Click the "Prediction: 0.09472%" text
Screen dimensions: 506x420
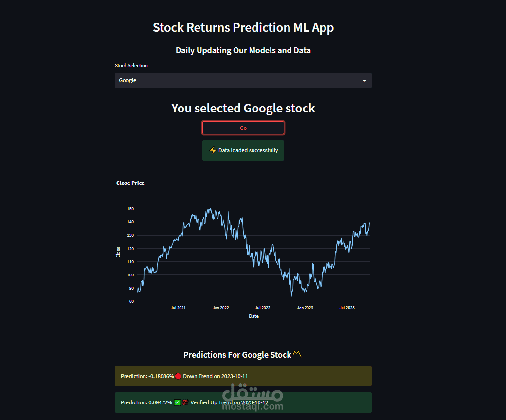click(x=146, y=402)
